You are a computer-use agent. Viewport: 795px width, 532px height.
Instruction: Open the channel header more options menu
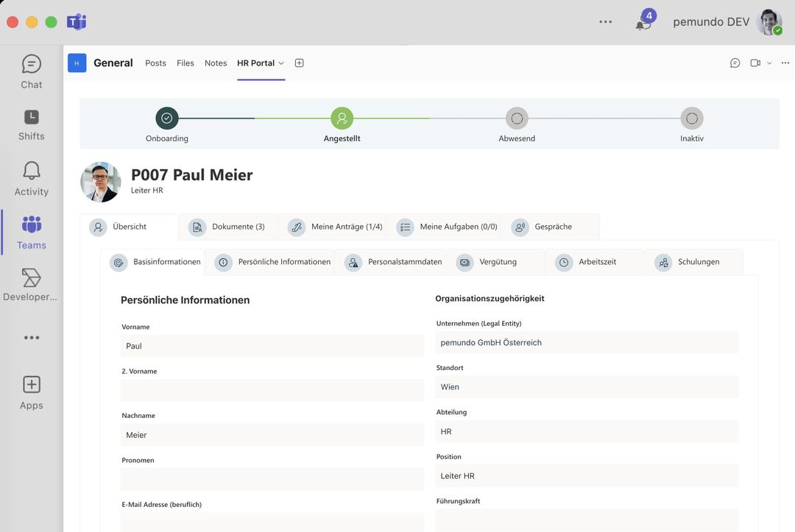point(785,63)
